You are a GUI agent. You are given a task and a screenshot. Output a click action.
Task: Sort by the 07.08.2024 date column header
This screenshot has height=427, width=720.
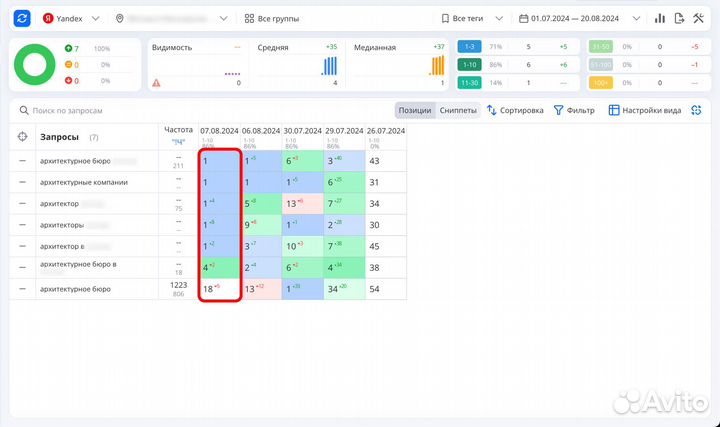pos(219,130)
